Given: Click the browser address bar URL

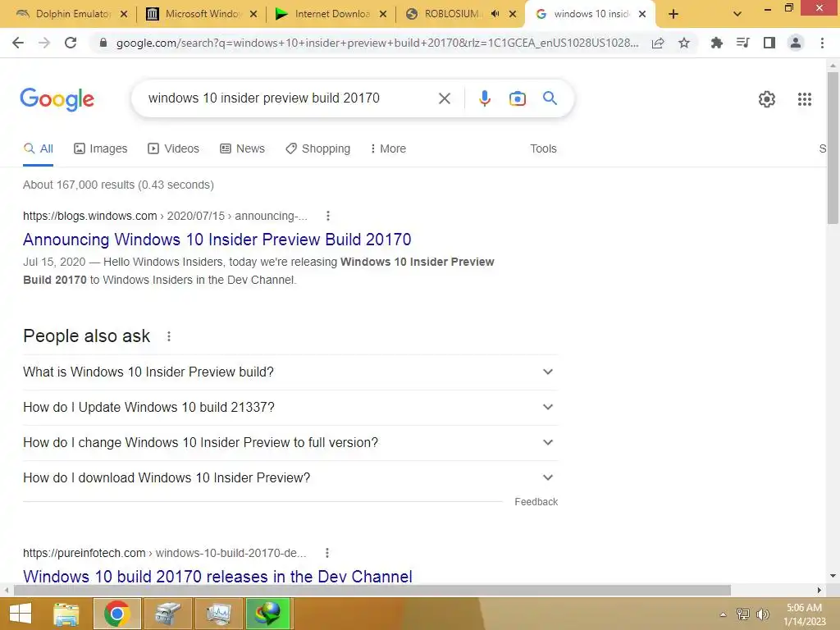Looking at the screenshot, I should [377, 43].
